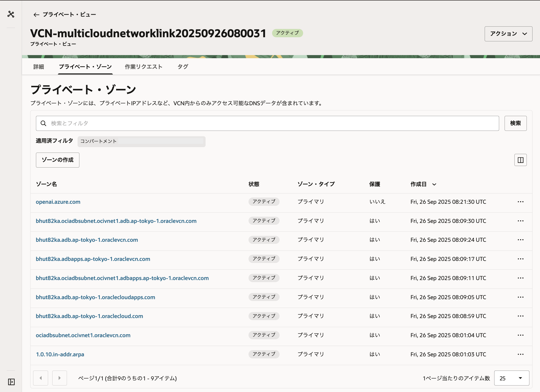Open the openai.azure.com zone link
The width and height of the screenshot is (540, 392).
pos(58,202)
